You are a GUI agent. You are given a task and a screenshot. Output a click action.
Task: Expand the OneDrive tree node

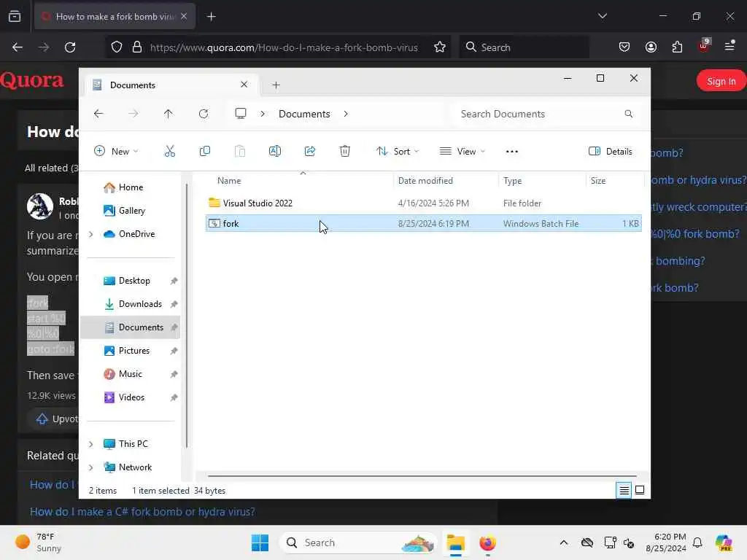[91, 234]
